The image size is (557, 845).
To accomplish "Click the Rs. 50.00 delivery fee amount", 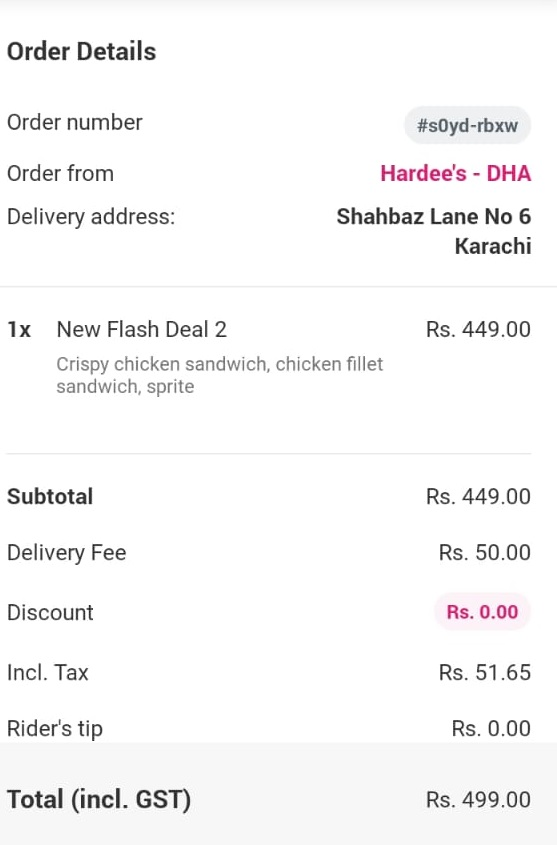I will click(485, 552).
